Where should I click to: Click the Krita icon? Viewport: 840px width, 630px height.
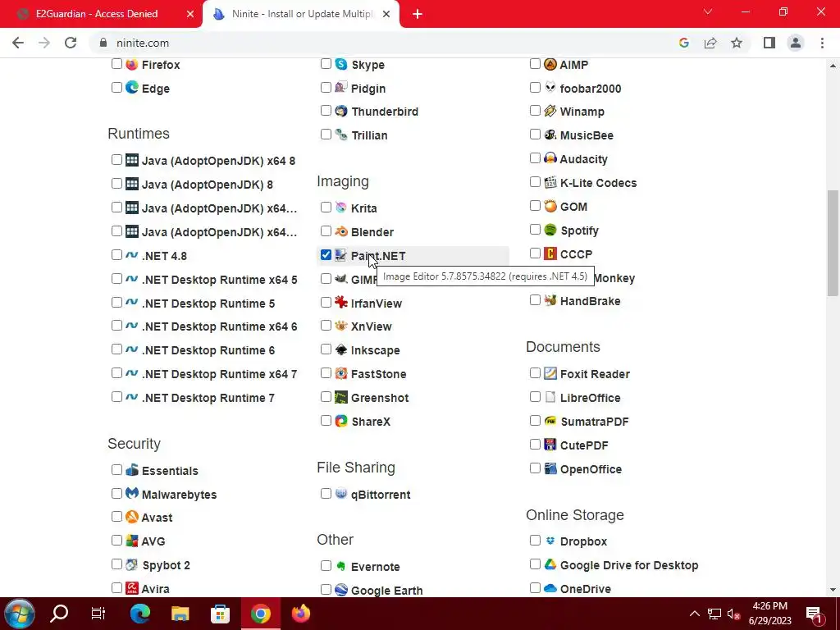341,208
